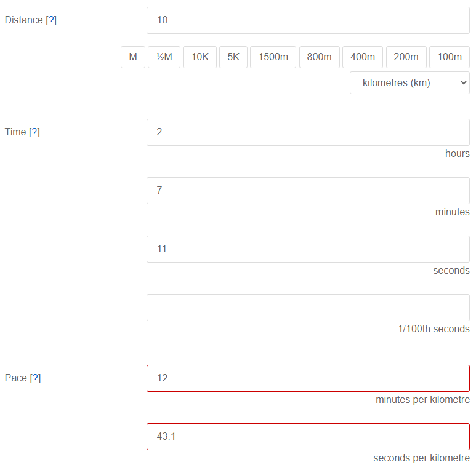Click the empty 1/100th seconds field

tap(308, 308)
